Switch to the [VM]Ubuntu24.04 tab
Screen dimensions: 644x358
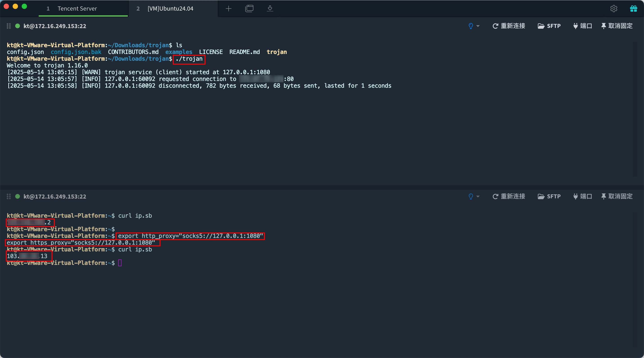click(x=173, y=9)
